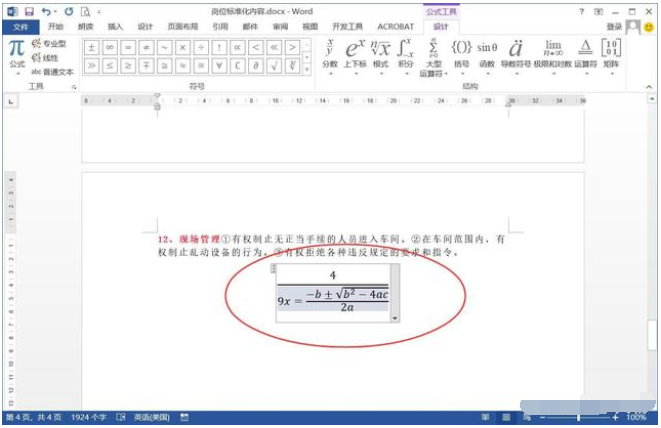This screenshot has width=661, height=428.
Task: Insert a 分数 fraction structure
Action: 330,54
